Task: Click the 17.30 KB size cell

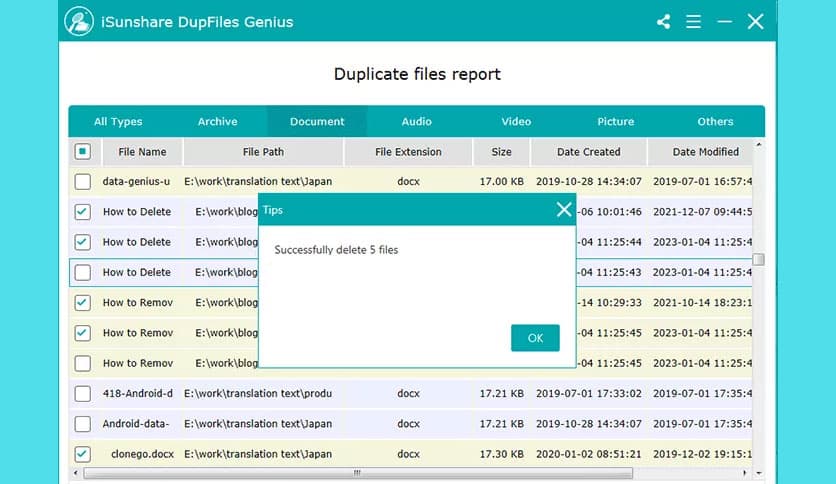Action: tap(501, 454)
